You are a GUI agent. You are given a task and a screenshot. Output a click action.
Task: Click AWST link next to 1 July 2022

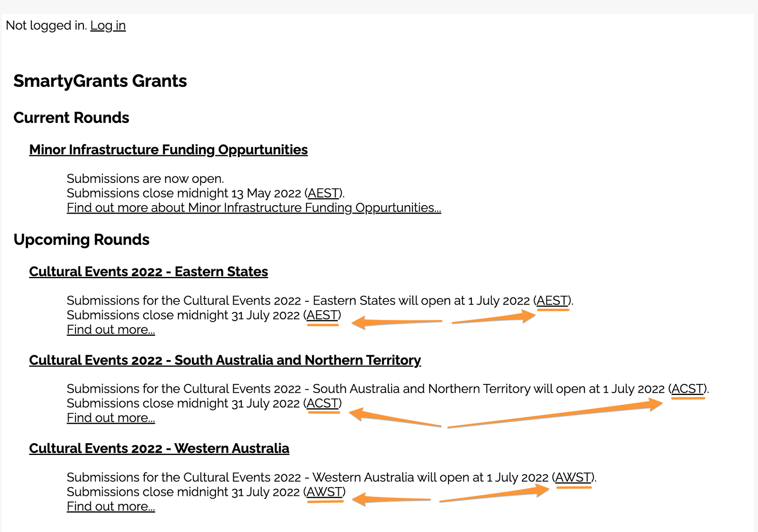(573, 477)
